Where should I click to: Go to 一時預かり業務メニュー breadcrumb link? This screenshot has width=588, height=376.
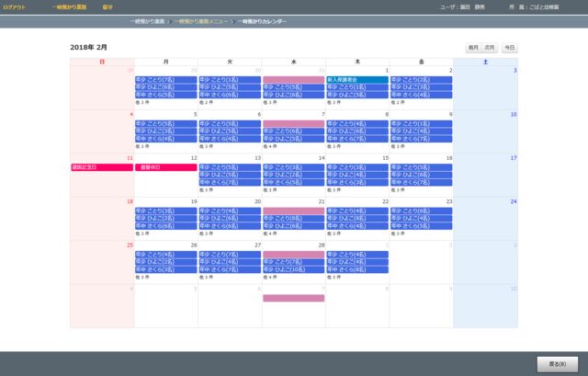click(x=201, y=21)
